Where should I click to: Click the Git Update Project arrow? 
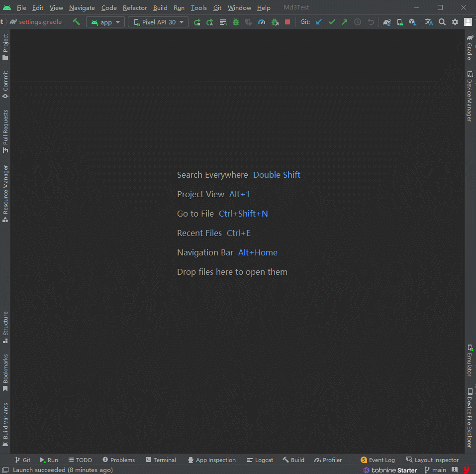coord(319,22)
